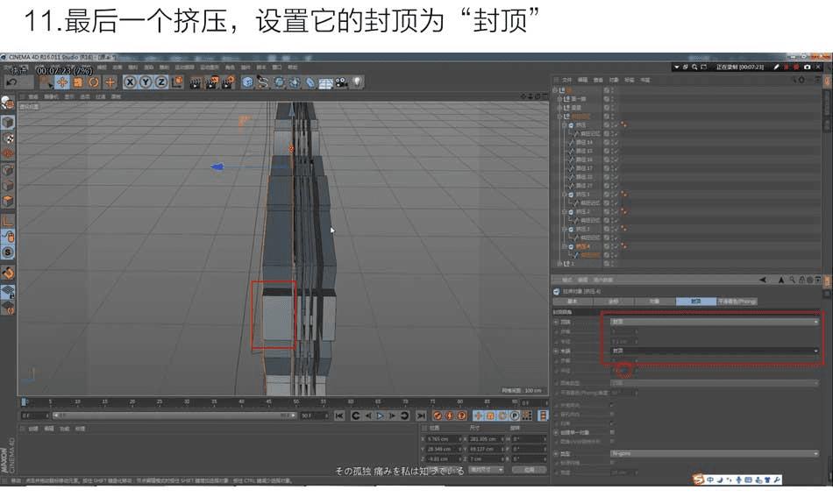Toggle the Z axis lock
Screen dimensions: 833x504
pyautogui.click(x=160, y=82)
